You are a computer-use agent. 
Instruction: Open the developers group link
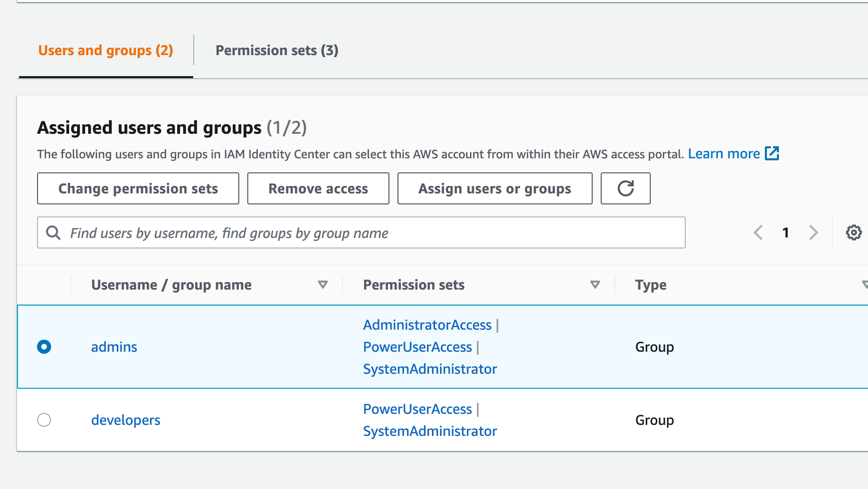click(126, 420)
